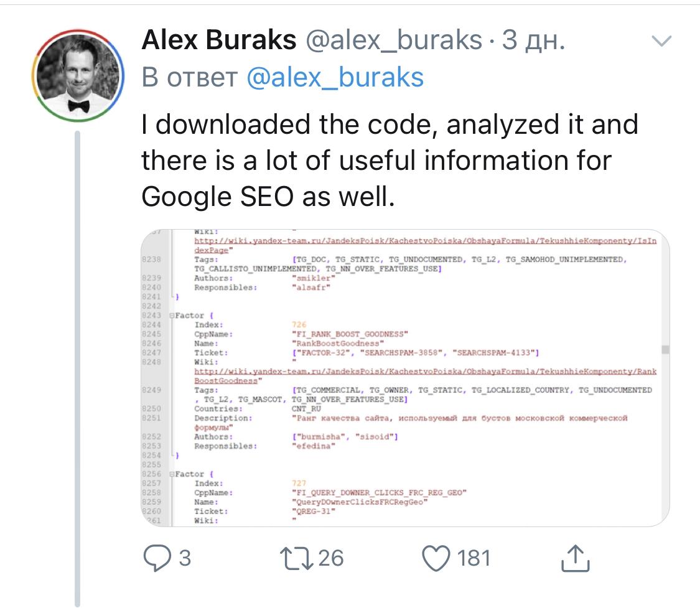Viewport: 700px width, 608px height.
Task: Click the reply speech bubble icon
Action: pyautogui.click(x=157, y=558)
